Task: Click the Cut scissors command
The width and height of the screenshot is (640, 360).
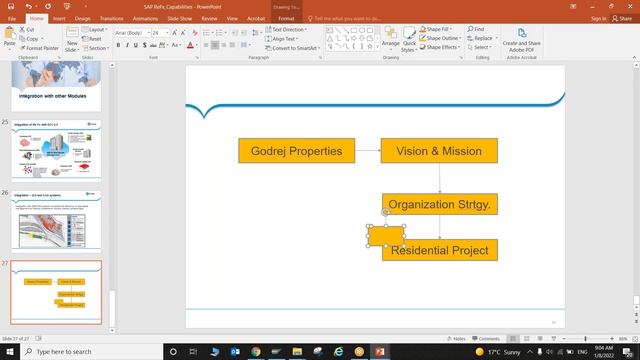Action: (x=27, y=29)
